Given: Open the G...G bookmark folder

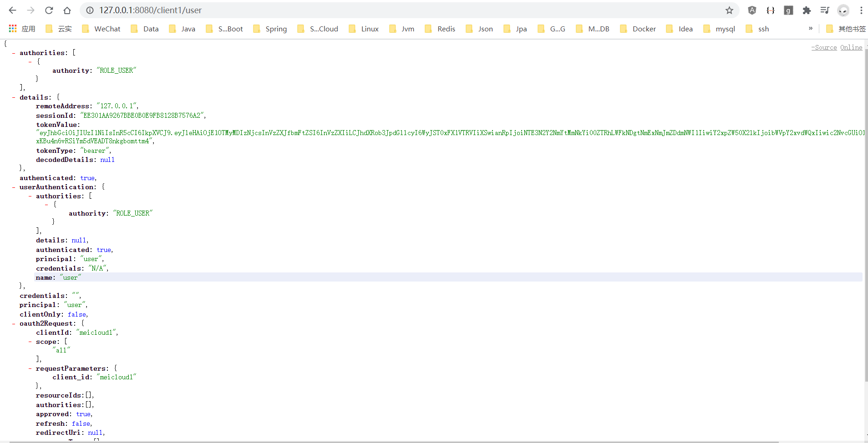Looking at the screenshot, I should tap(552, 29).
